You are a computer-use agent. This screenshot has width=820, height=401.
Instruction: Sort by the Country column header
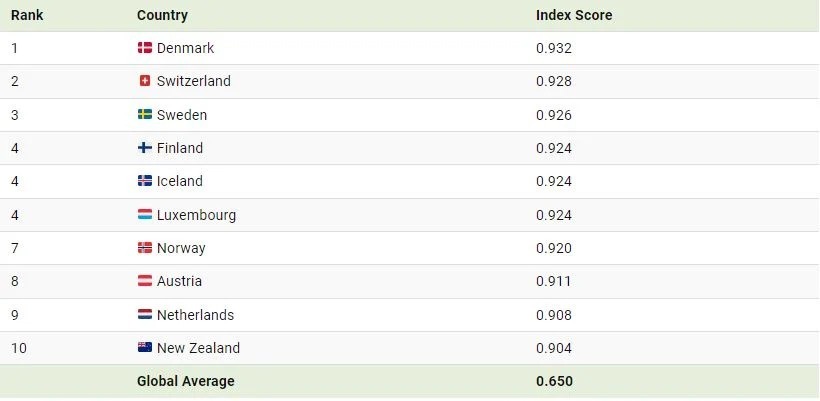[162, 15]
